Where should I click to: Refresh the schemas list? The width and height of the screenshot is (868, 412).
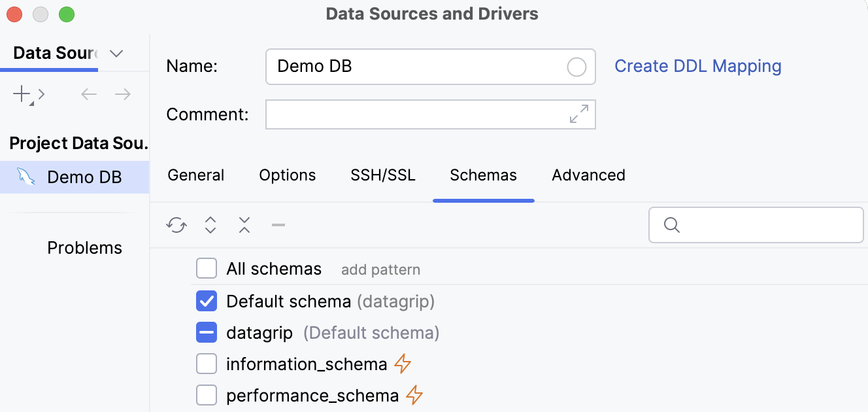coord(176,224)
